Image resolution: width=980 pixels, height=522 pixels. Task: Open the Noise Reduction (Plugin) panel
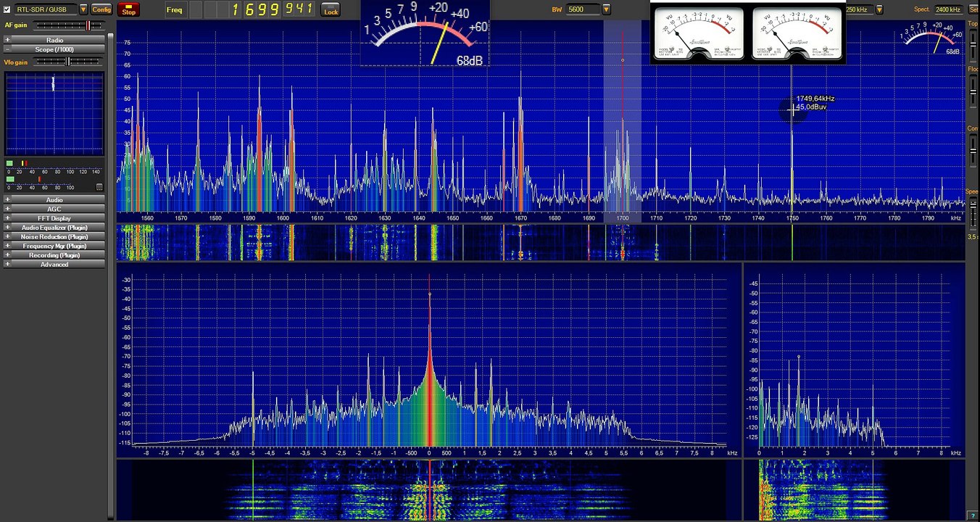[54, 237]
